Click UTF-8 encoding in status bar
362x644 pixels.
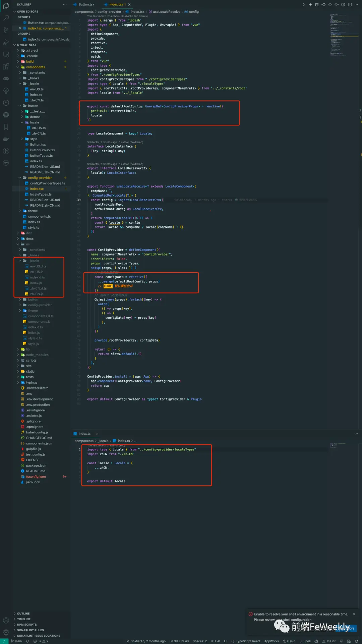coord(215,641)
